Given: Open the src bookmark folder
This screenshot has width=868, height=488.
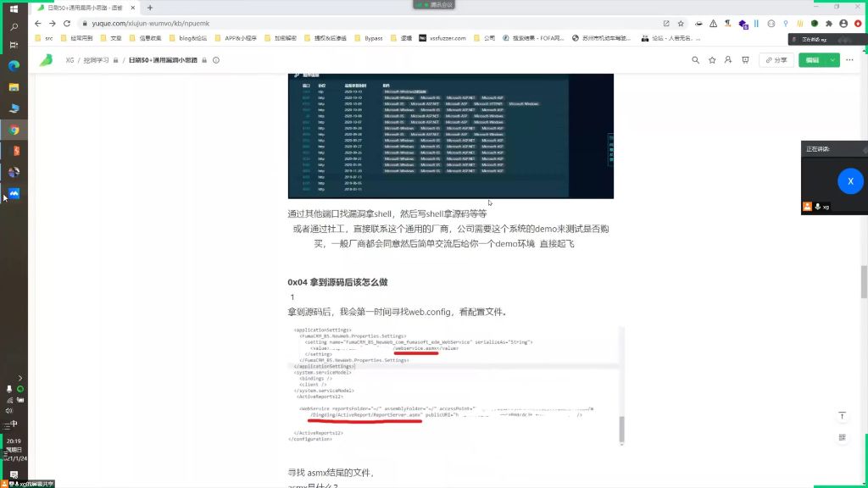Looking at the screenshot, I should pyautogui.click(x=44, y=38).
